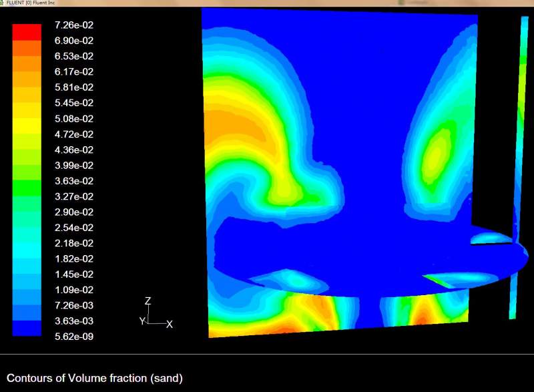Select the legend value 3.63e-02
Image resolution: width=534 pixels, height=392 pixels.
point(74,181)
